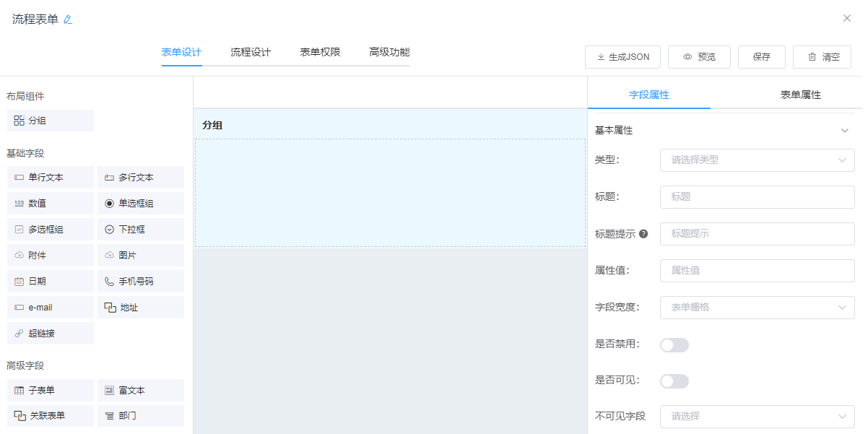Click the 布局组件 section heading
Screen dimensions: 868x434
(x=25, y=96)
